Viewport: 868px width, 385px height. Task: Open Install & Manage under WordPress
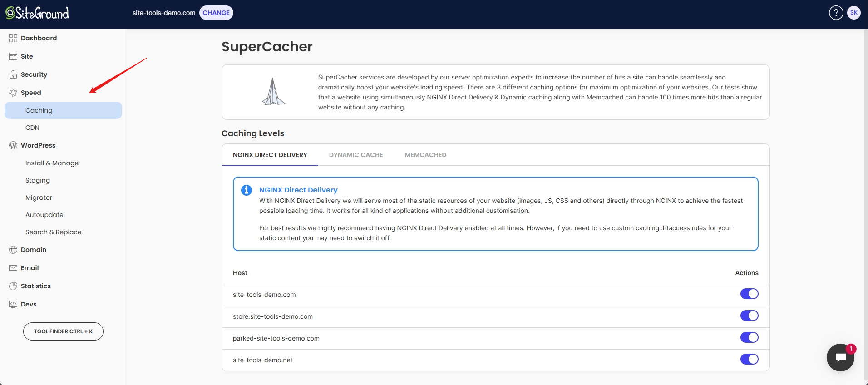tap(63, 163)
